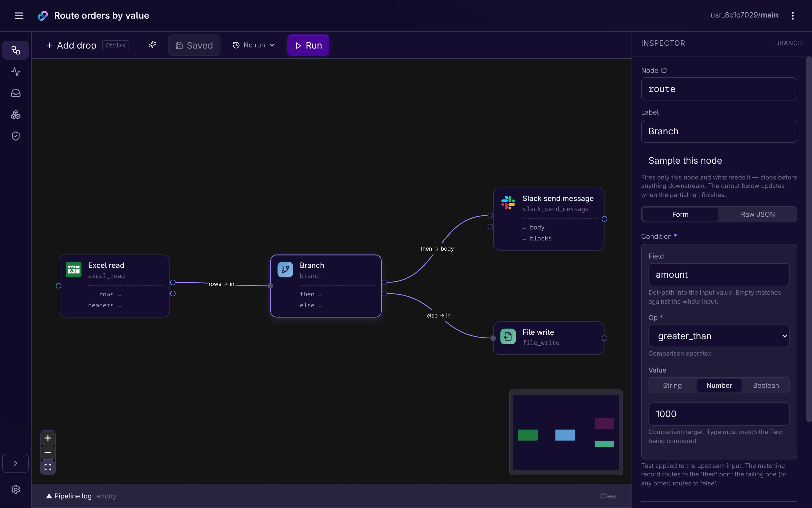This screenshot has height=508, width=812.
Task: Click the purple Slack node in minimap
Action: [x=604, y=423]
